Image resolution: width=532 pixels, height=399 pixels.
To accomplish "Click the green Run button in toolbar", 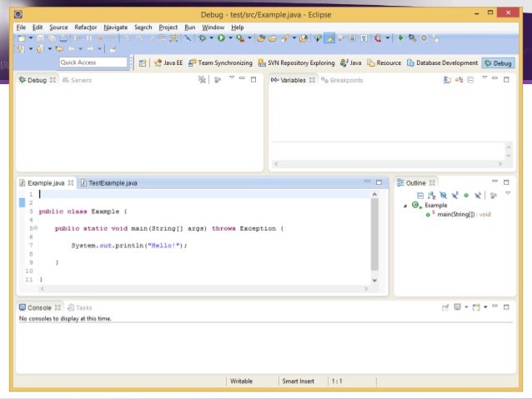I will pos(222,38).
